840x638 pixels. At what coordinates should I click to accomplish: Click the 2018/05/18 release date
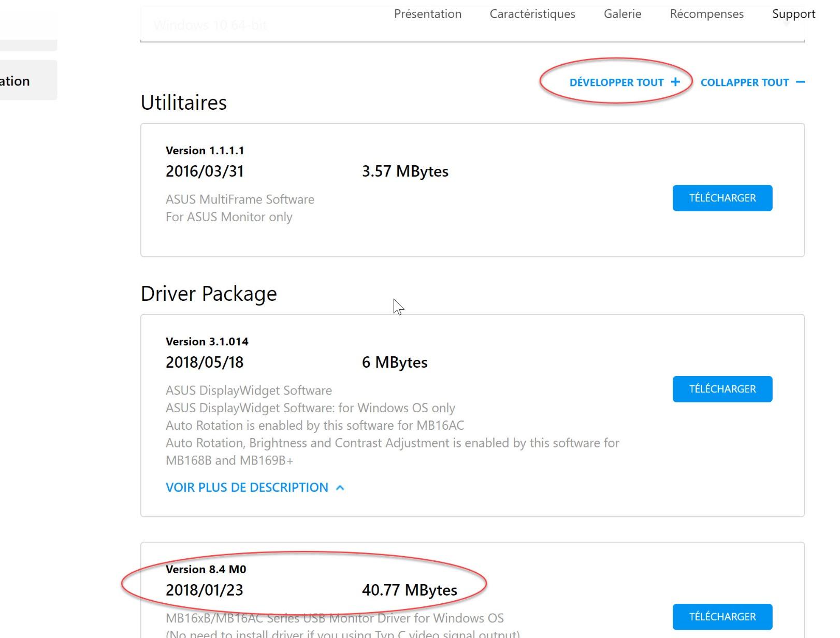click(205, 363)
